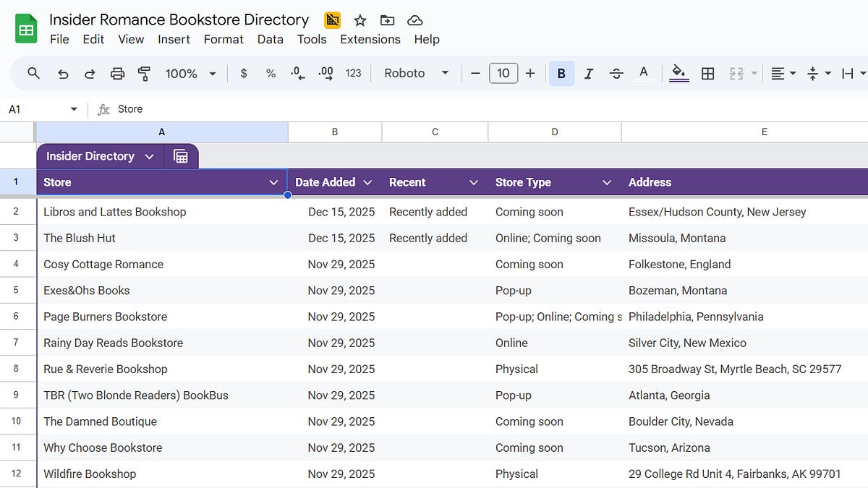The image size is (868, 488).
Task: Open the Date Added column dropdown
Action: [x=367, y=182]
